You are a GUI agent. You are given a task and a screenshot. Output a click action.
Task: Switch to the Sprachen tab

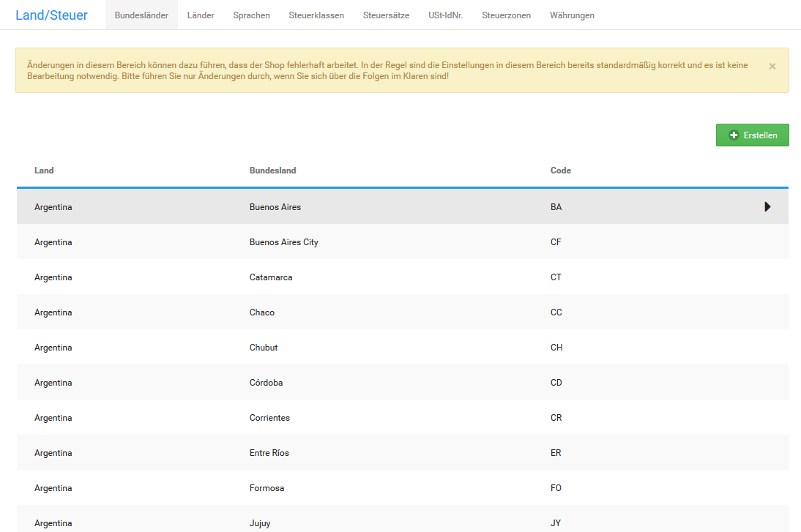point(251,15)
